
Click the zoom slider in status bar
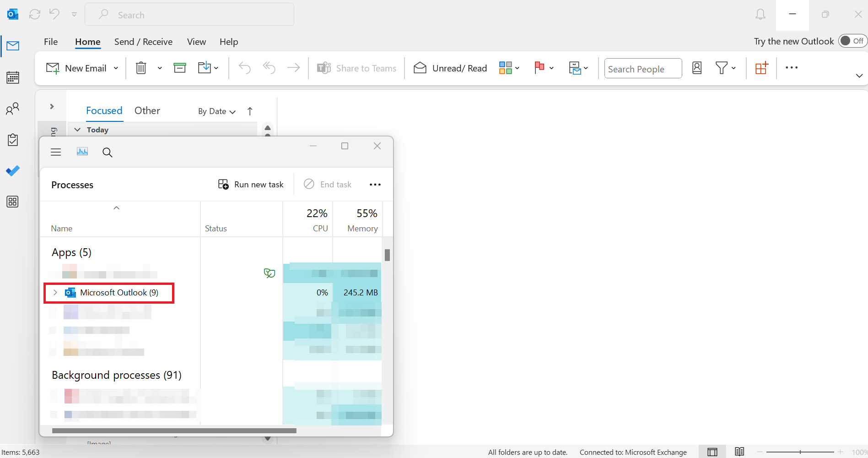click(x=800, y=452)
